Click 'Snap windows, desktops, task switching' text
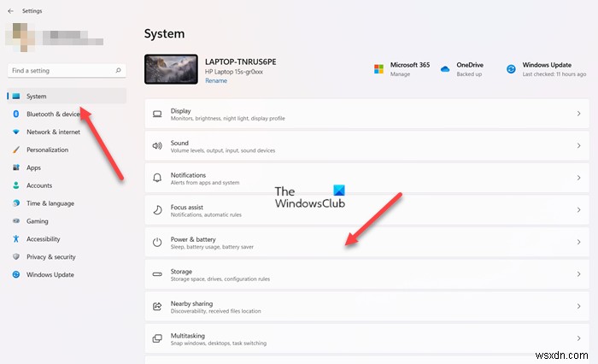Image resolution: width=598 pixels, height=364 pixels. (219, 343)
